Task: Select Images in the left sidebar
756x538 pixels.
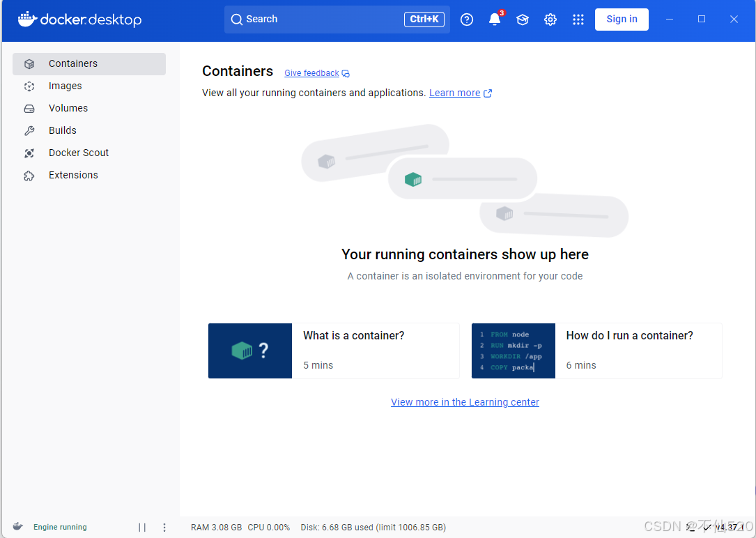Action: (65, 86)
